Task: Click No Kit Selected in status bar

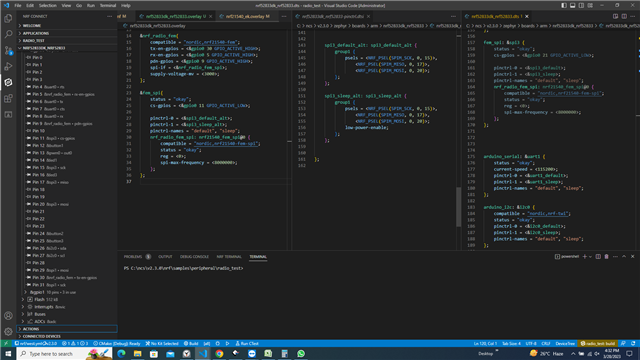Action: (162, 344)
